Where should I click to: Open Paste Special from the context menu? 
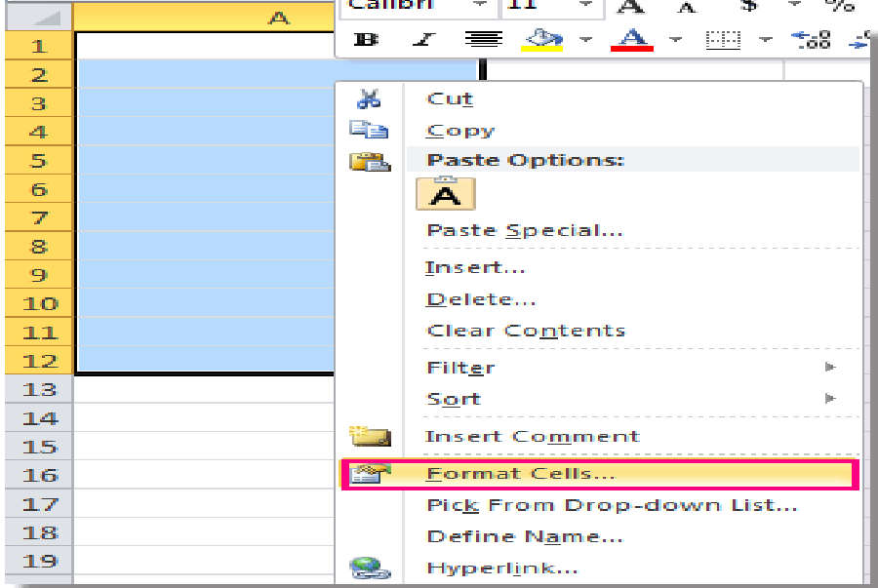[x=525, y=230]
